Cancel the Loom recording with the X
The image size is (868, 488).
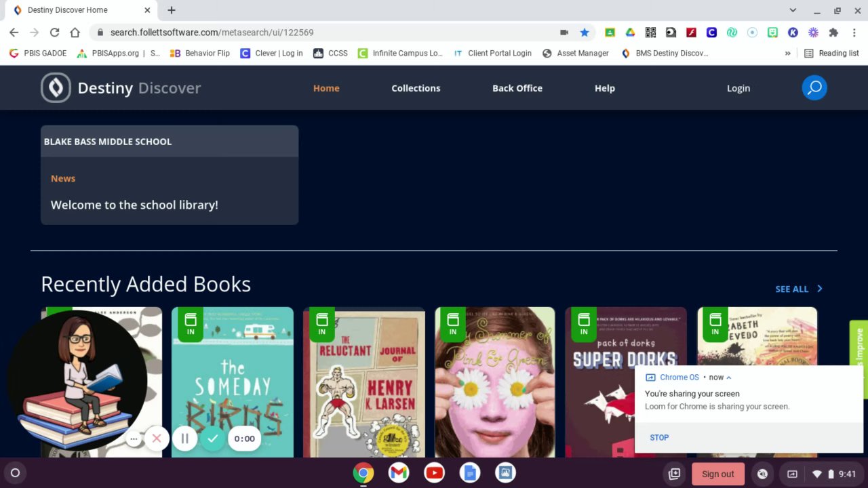157,439
